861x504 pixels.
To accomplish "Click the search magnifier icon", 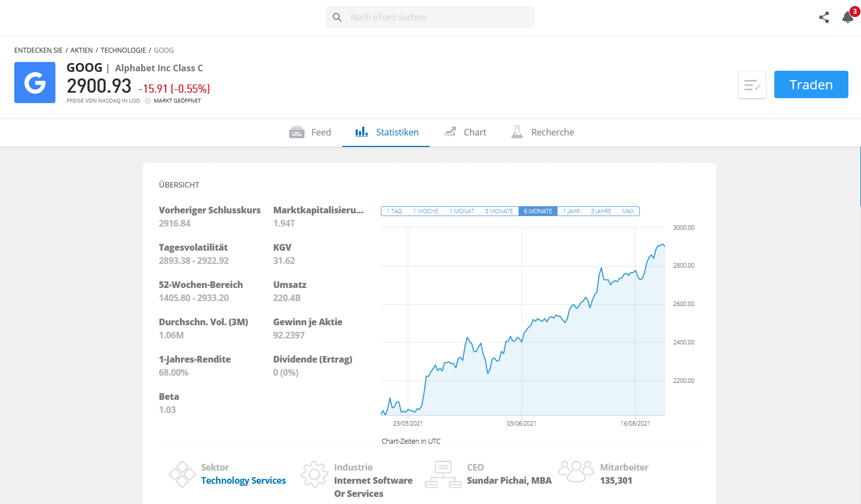I will 337,18.
